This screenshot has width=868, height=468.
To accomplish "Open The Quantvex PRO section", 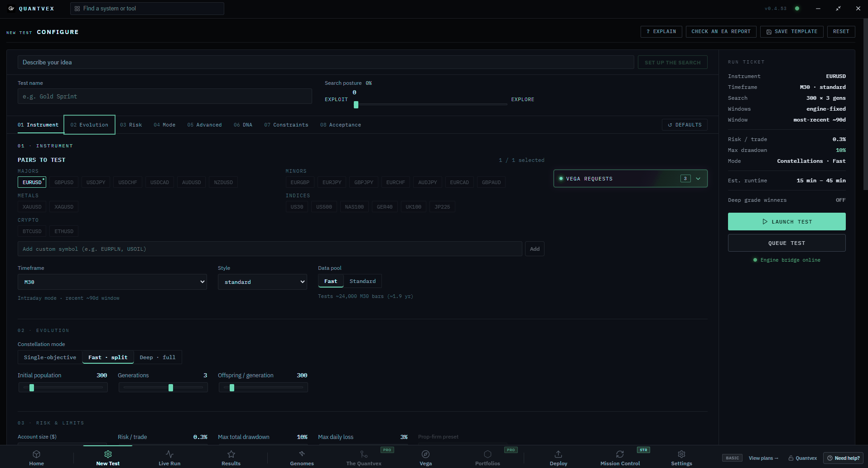I will 364,458.
